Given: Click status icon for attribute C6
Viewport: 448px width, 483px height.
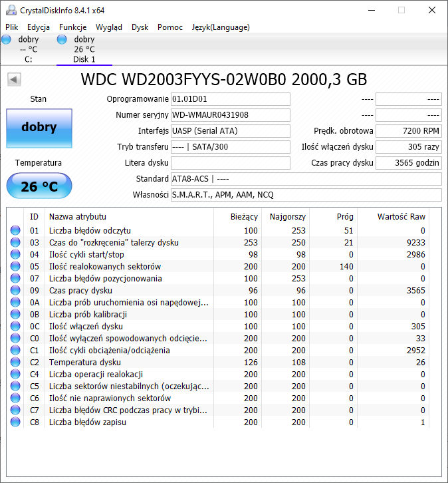Looking at the screenshot, I should [x=15, y=398].
